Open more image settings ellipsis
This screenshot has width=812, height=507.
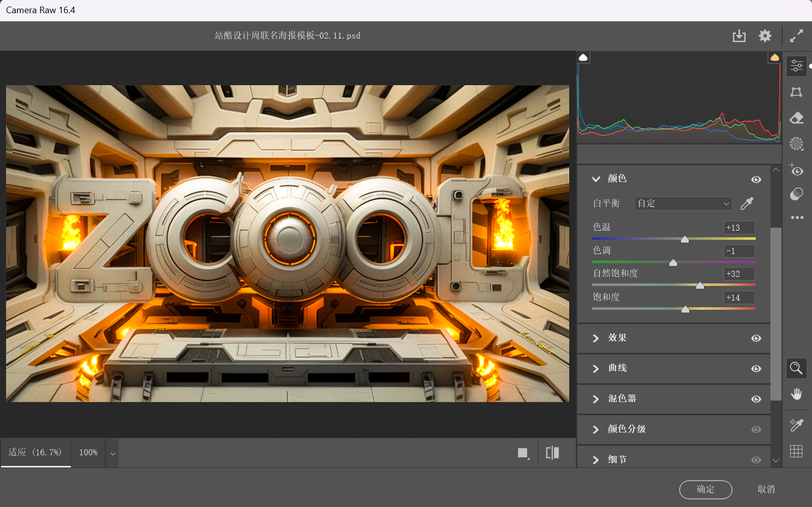tap(797, 218)
